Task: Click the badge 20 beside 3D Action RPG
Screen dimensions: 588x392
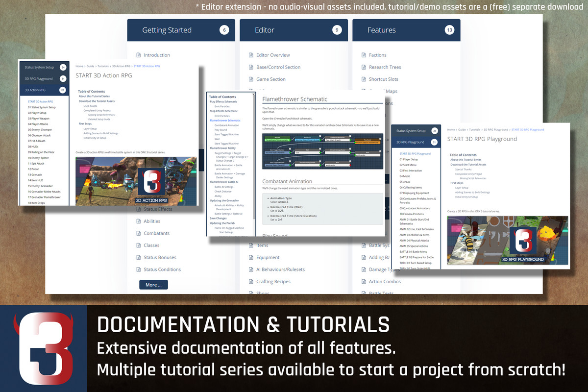Action: click(x=63, y=90)
